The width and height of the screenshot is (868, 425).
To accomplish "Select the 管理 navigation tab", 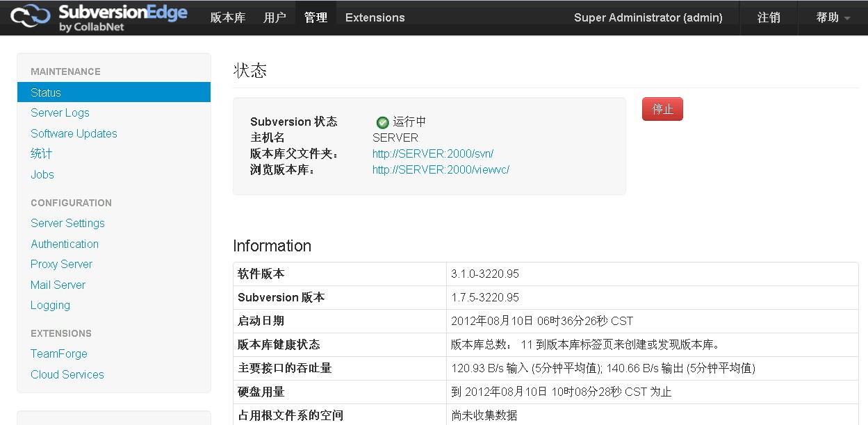I will pos(316,17).
